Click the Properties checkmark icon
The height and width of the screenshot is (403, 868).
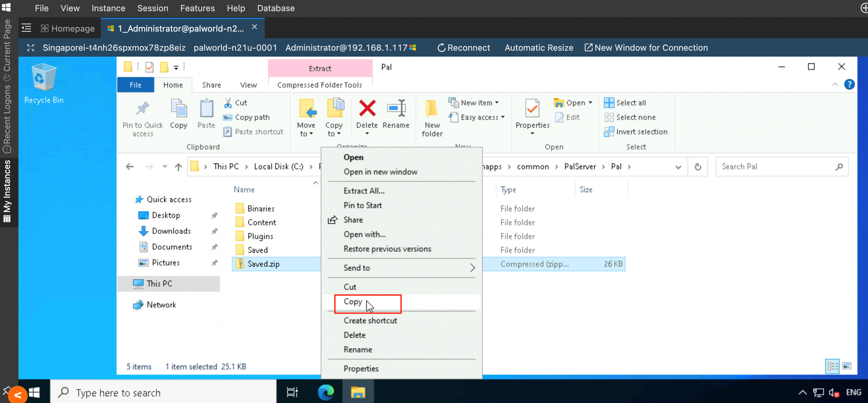[532, 109]
